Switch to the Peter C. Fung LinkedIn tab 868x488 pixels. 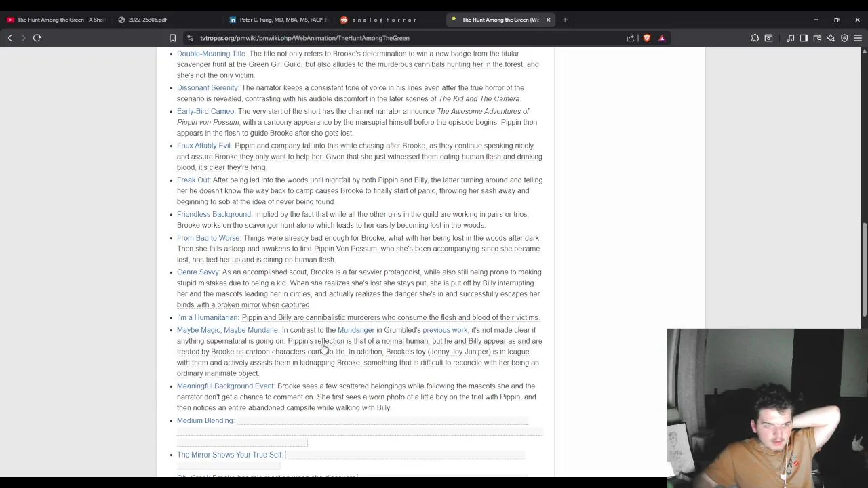click(278, 20)
